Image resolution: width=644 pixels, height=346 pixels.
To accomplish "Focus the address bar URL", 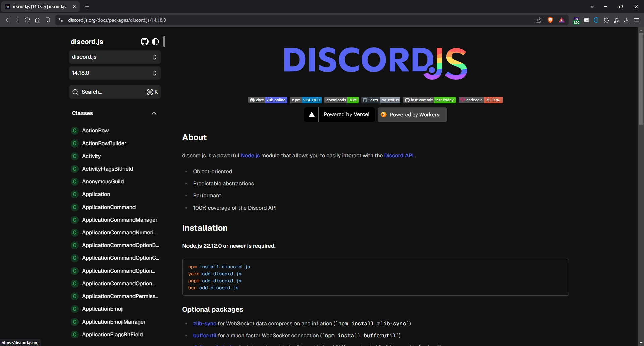I will pyautogui.click(x=117, y=20).
